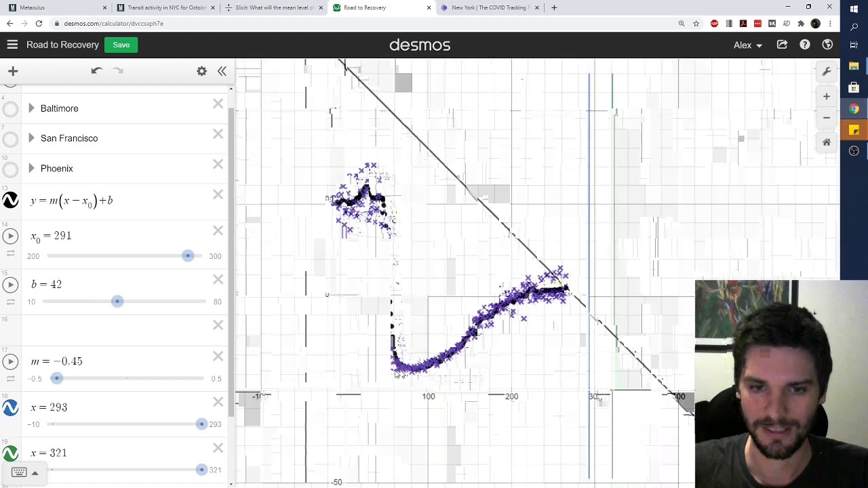Click the b slider handle

[117, 301]
